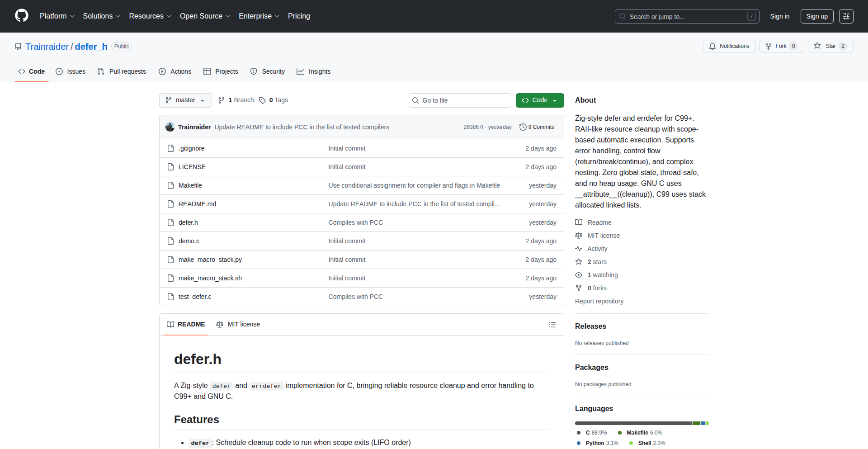This screenshot has width=868, height=449.
Task: Click the Makefile 6.0% language entry
Action: pos(640,433)
